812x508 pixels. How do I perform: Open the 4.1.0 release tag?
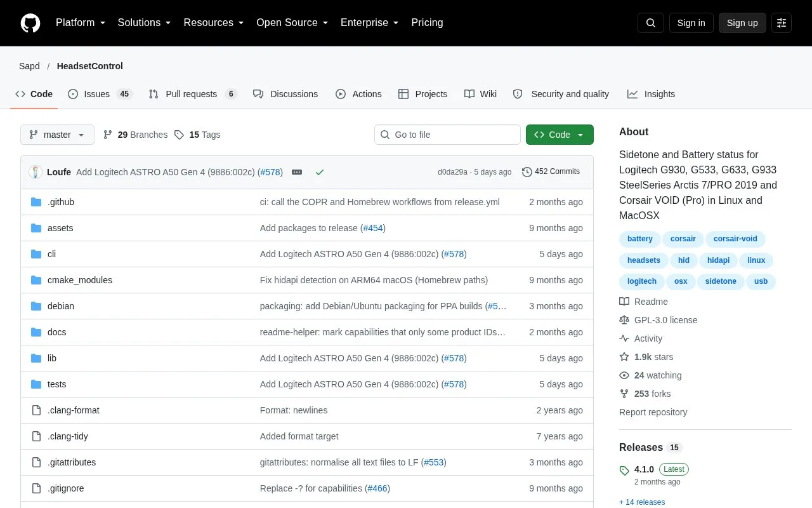(x=644, y=469)
